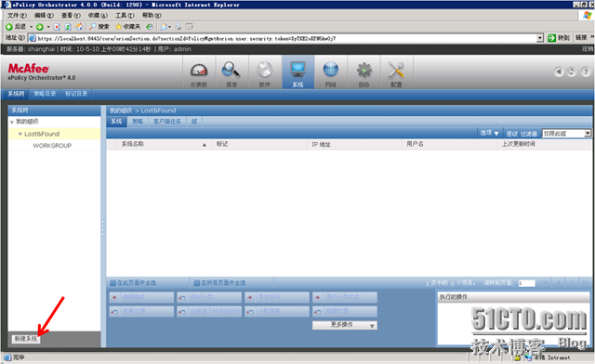Open the 系统 monitor icon

[x=297, y=72]
